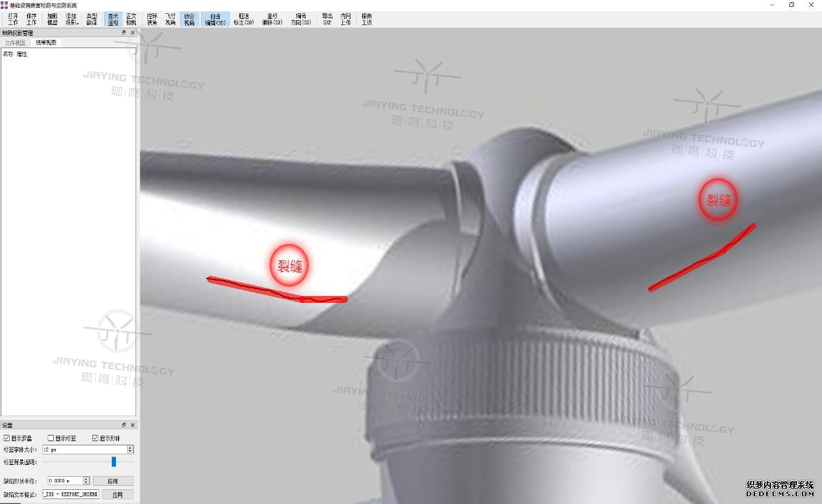Screen dimensions: 822x504
Task: Click the 缺陷形状半径 spinner arrows
Action: click(87, 481)
